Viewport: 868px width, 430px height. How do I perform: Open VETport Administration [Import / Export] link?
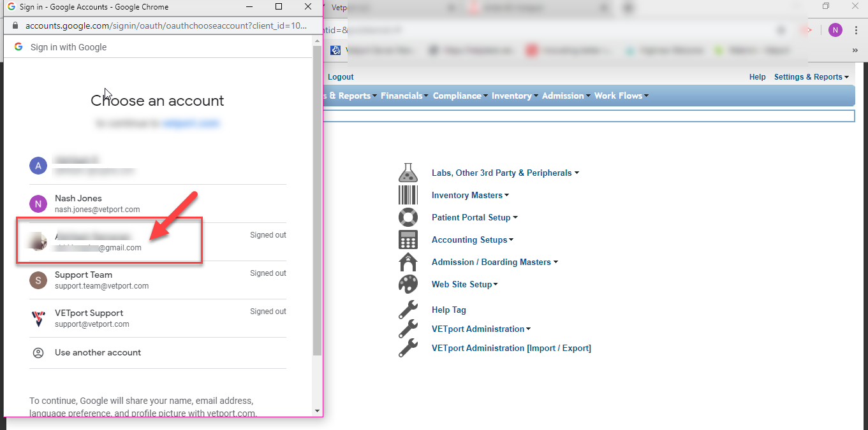(511, 348)
